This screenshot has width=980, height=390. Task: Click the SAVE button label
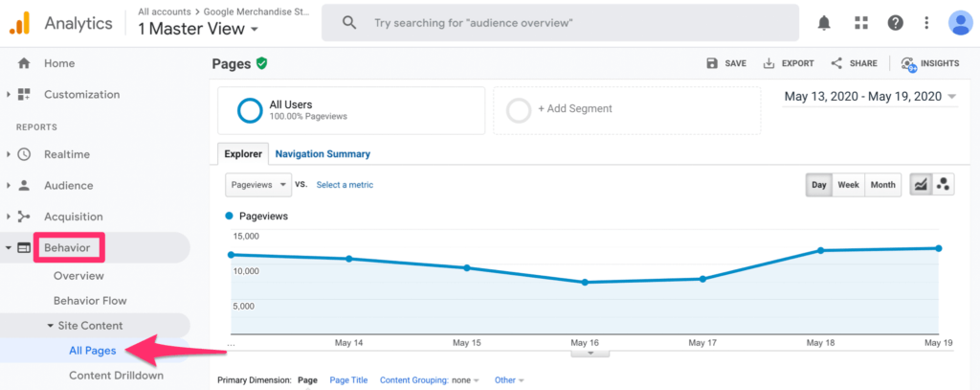(x=736, y=63)
